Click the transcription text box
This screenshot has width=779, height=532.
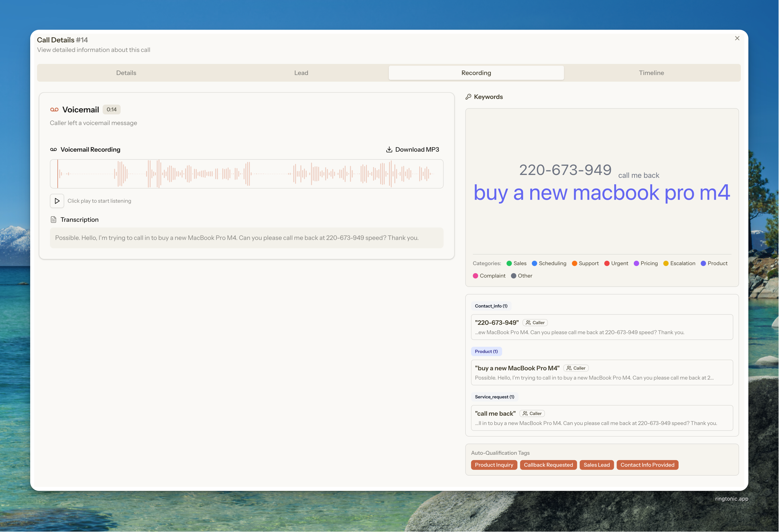pyautogui.click(x=246, y=238)
